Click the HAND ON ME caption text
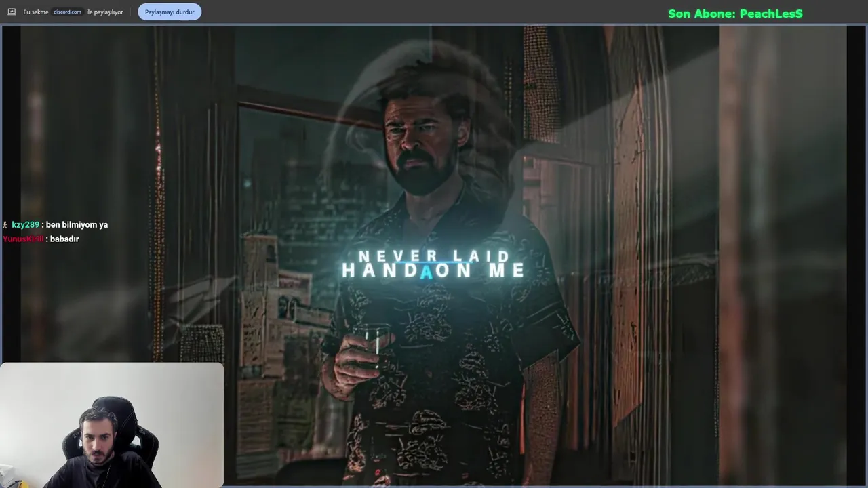This screenshot has width=868, height=488. (433, 270)
